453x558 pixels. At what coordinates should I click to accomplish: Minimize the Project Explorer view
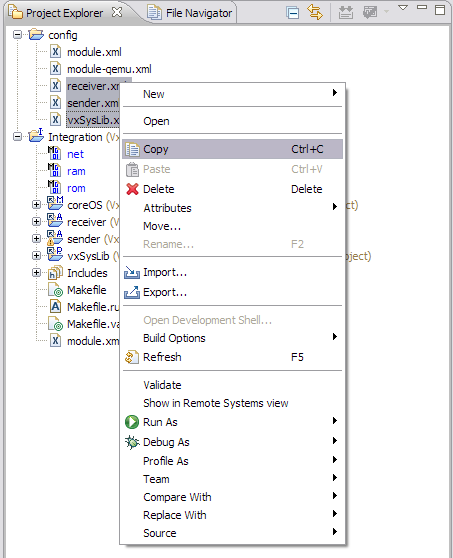[x=422, y=7]
